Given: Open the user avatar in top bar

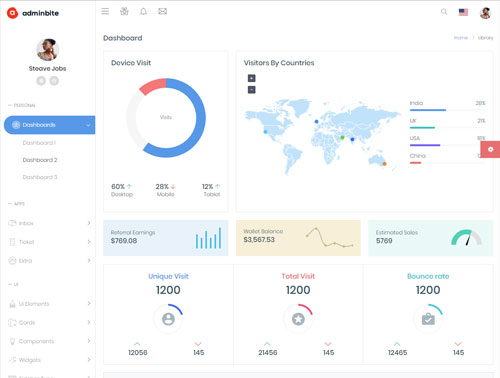Looking at the screenshot, I should coord(485,13).
